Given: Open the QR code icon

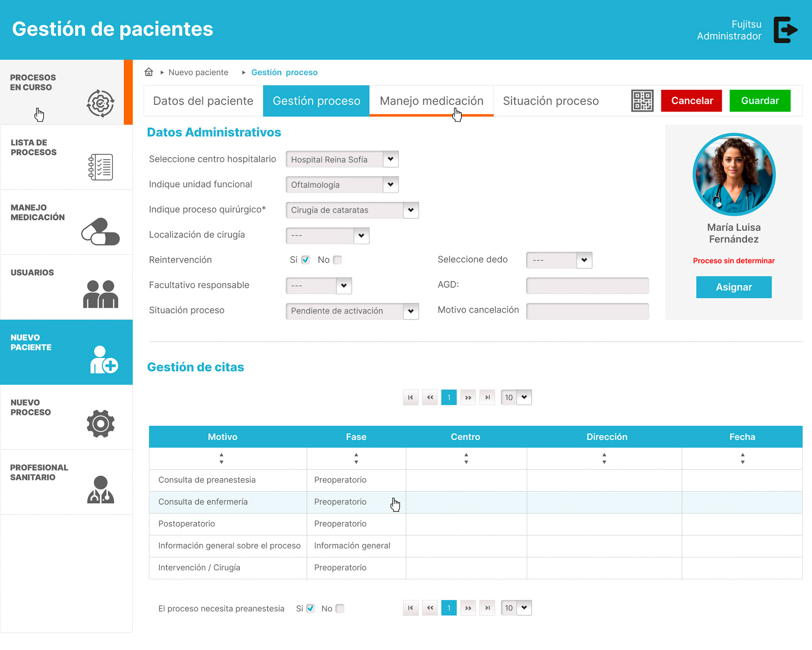Looking at the screenshot, I should tap(642, 101).
